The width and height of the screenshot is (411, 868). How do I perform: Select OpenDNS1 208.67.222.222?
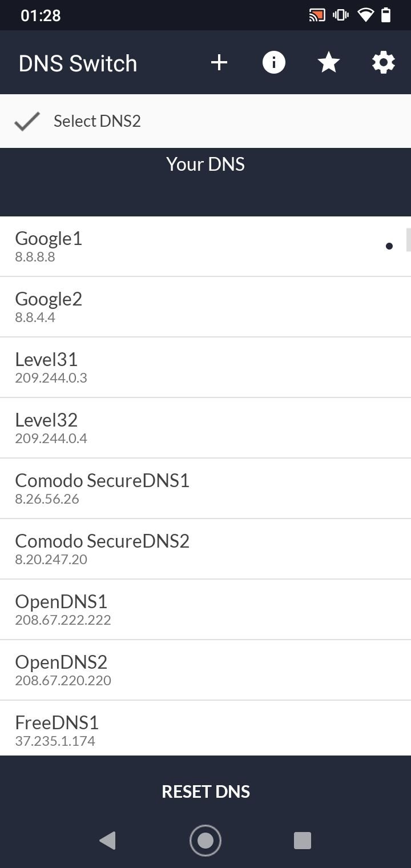[205, 609]
